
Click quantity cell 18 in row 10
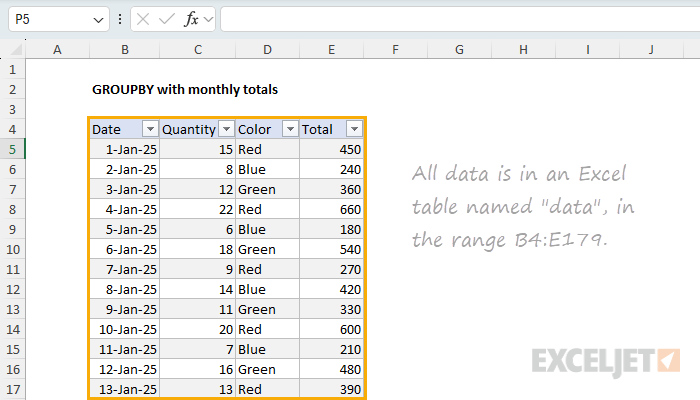coord(198,250)
